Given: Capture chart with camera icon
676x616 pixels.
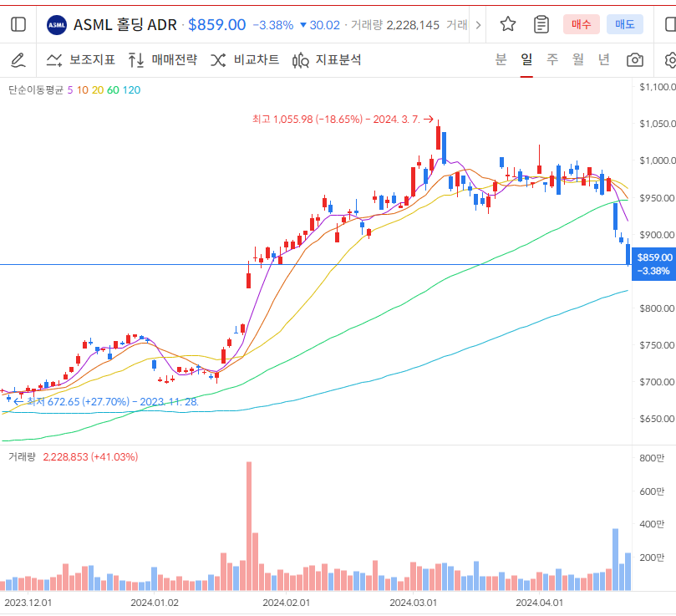Looking at the screenshot, I should tap(634, 60).
